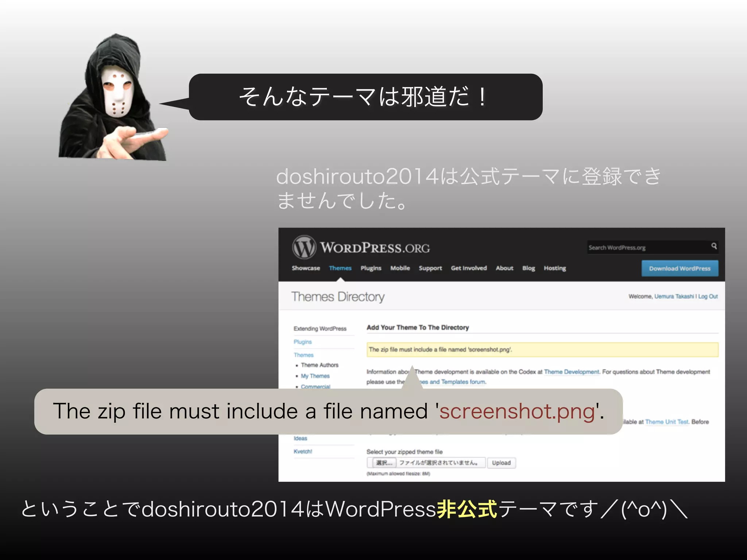Open the Ideas sidebar link
The height and width of the screenshot is (560, 747).
(300, 438)
